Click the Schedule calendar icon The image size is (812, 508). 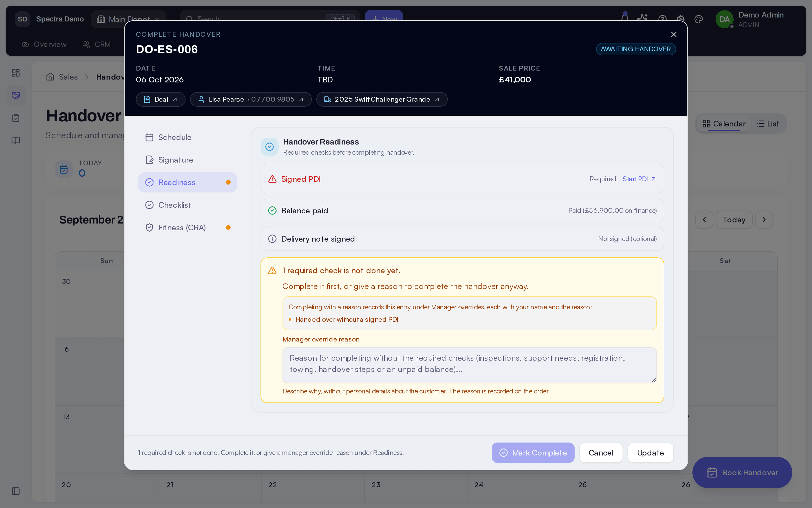pos(149,137)
